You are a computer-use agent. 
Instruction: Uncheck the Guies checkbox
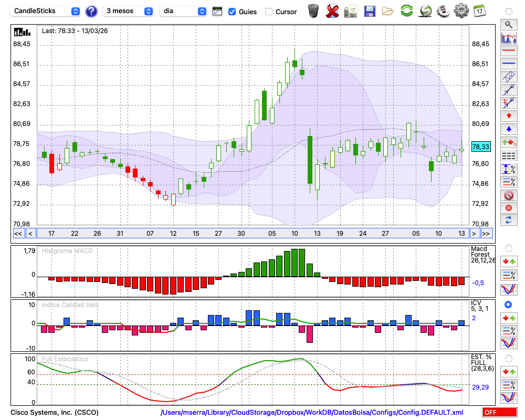[232, 12]
